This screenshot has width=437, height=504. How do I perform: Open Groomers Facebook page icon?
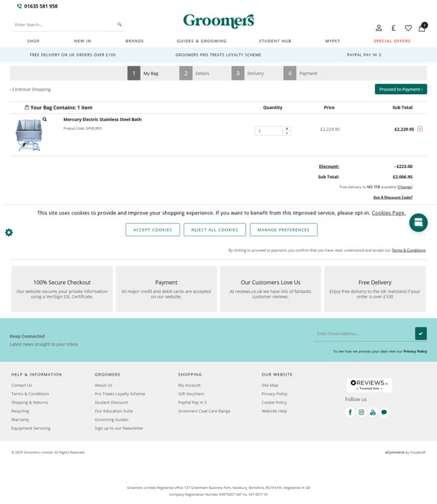coord(350,412)
